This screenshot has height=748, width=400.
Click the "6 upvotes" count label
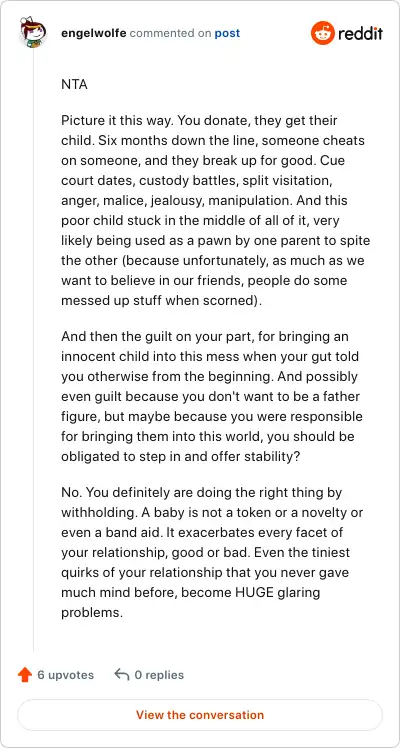[x=66, y=675]
